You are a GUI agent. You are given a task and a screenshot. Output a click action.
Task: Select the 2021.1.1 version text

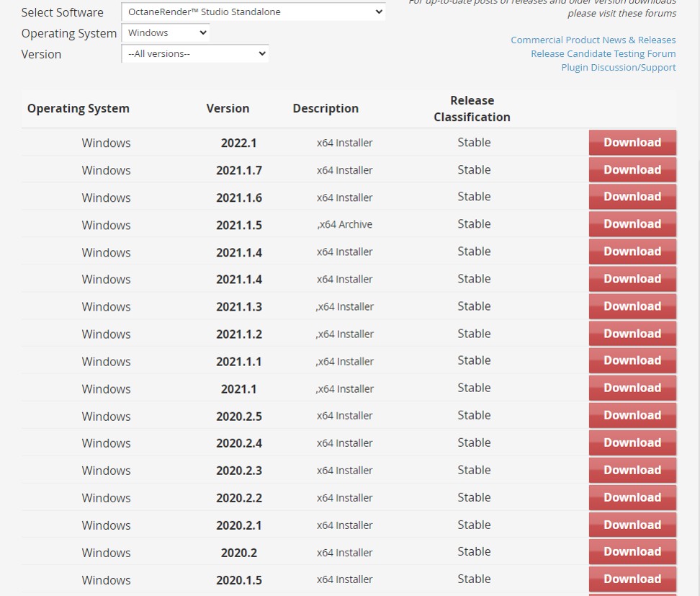239,362
